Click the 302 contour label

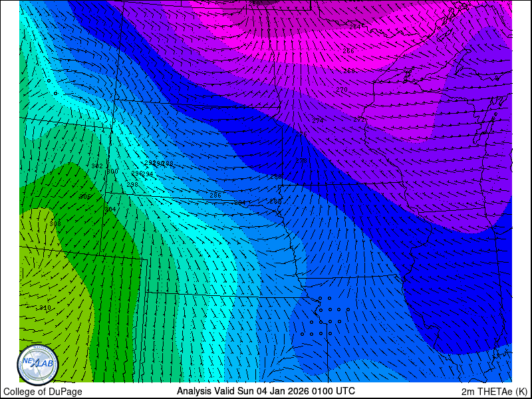pyautogui.click(x=97, y=166)
